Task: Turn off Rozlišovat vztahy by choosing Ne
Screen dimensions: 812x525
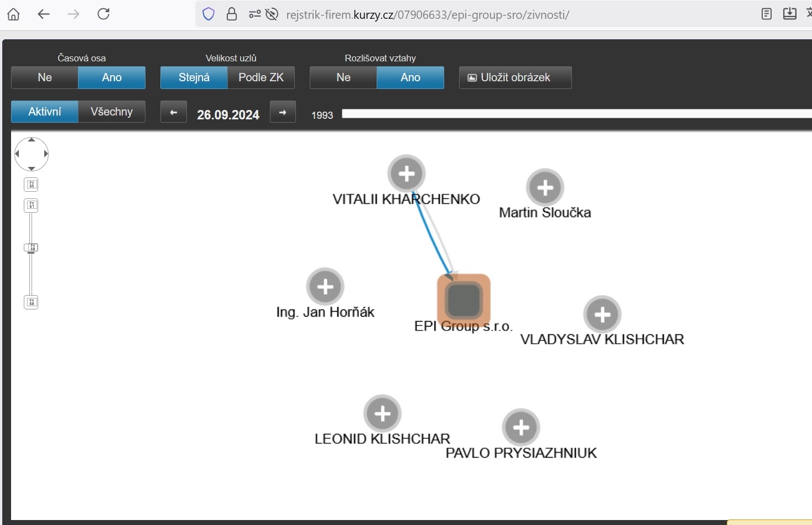Action: coord(343,78)
